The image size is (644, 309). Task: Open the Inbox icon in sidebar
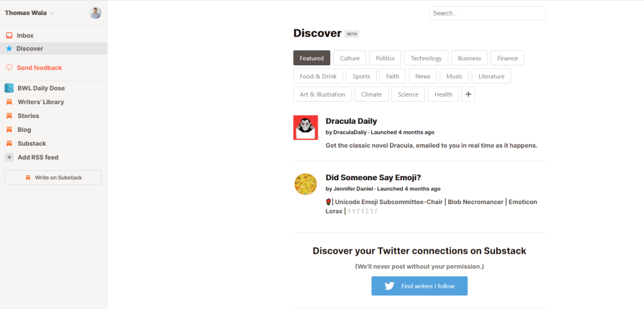coord(9,36)
